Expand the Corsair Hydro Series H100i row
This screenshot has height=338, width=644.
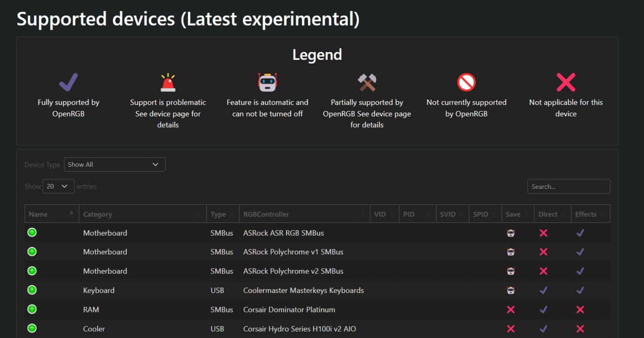click(x=32, y=328)
